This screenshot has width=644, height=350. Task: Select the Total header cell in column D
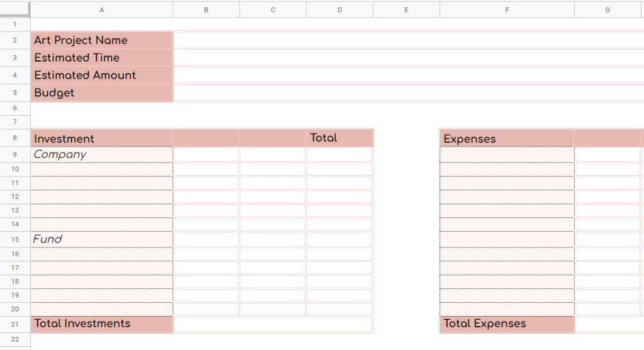click(340, 138)
